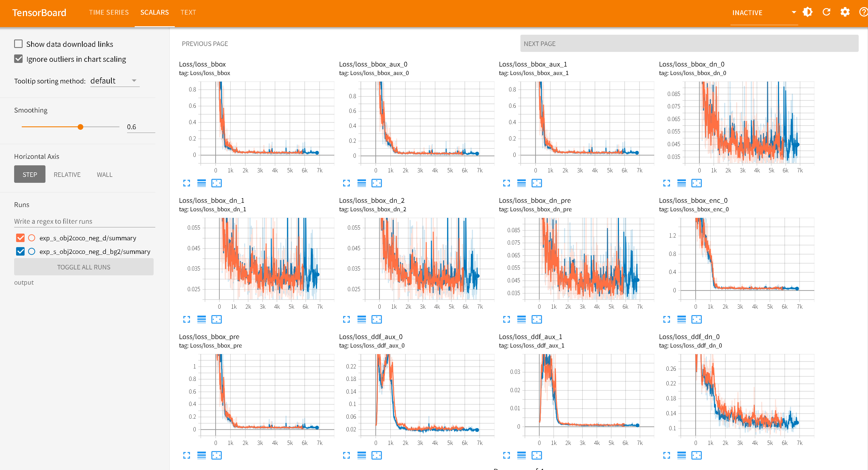The width and height of the screenshot is (868, 470).
Task: Select only the exp_s_obj2coco_neg_d_bg2/summary run radio
Action: 32,251
